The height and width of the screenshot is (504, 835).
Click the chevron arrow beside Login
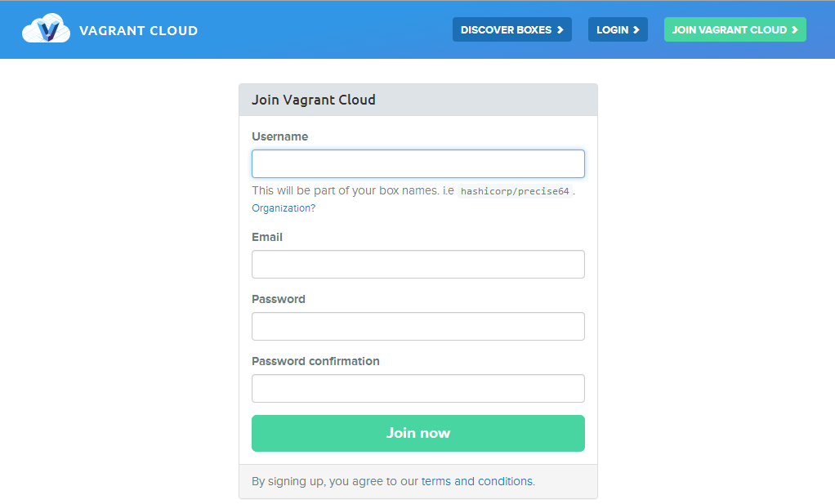(x=636, y=30)
